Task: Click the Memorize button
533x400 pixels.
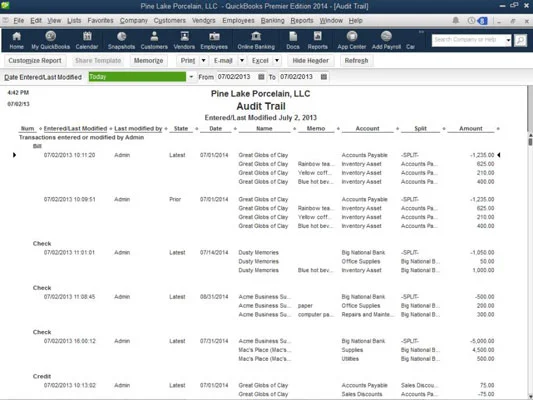Action: click(x=148, y=60)
